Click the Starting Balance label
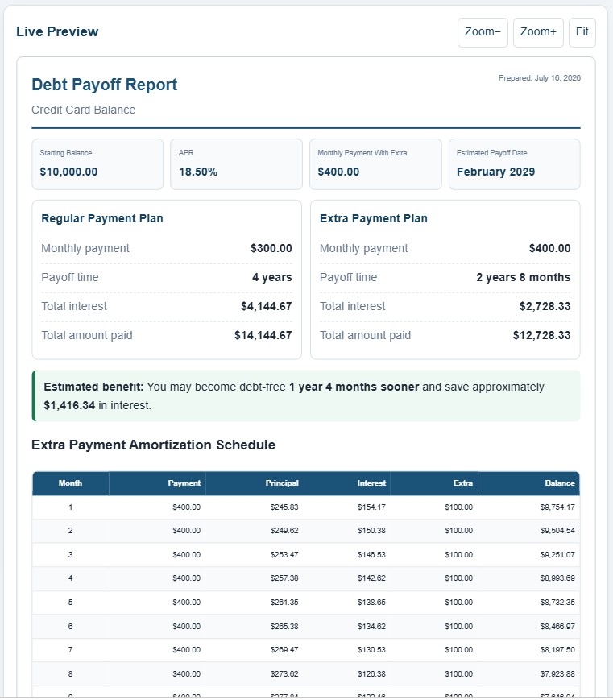The image size is (613, 700). pos(65,153)
